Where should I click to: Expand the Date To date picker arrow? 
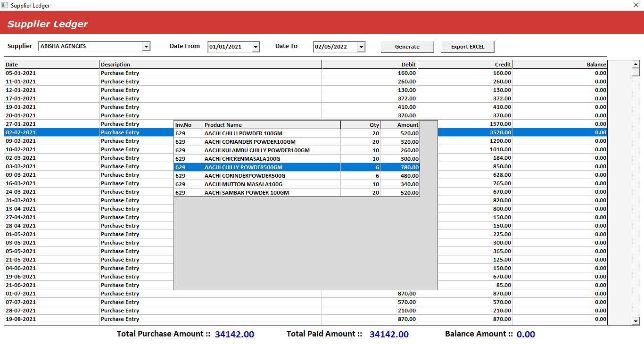pos(361,47)
